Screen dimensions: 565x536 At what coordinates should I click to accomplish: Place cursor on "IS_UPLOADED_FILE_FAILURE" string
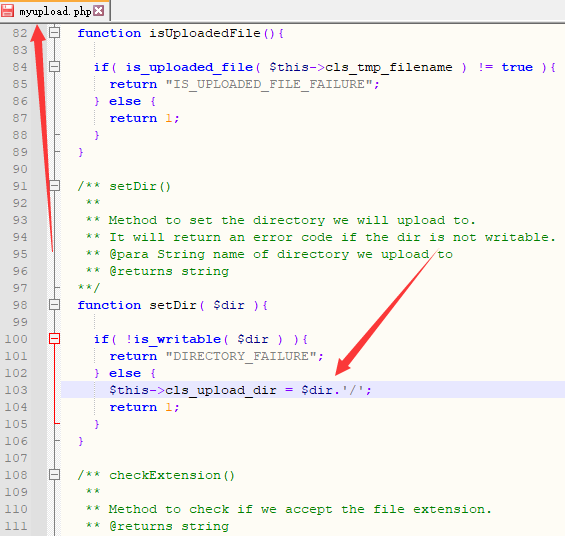(269, 84)
